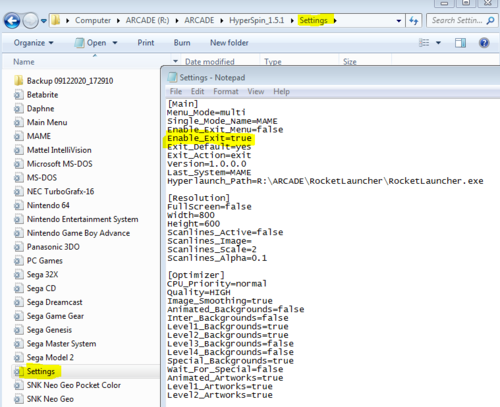Select the Backup 09122020_172910 folder
Image resolution: width=500 pixels, height=407 pixels.
pos(63,81)
